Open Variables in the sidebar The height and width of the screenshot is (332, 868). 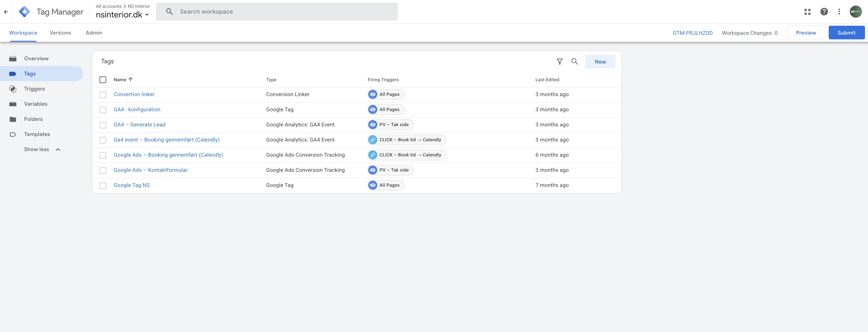point(36,104)
